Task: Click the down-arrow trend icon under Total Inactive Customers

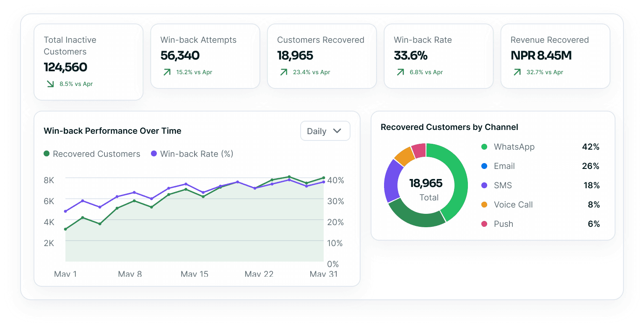Action: (x=50, y=84)
